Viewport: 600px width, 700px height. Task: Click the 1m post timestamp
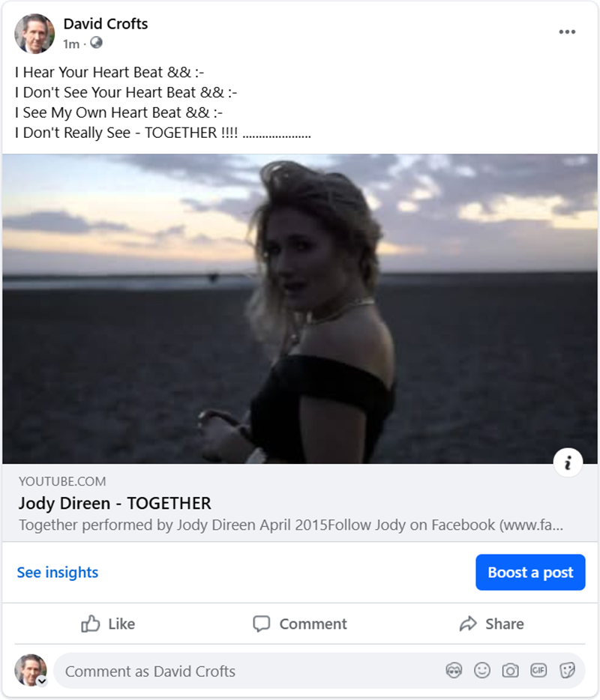pos(71,44)
